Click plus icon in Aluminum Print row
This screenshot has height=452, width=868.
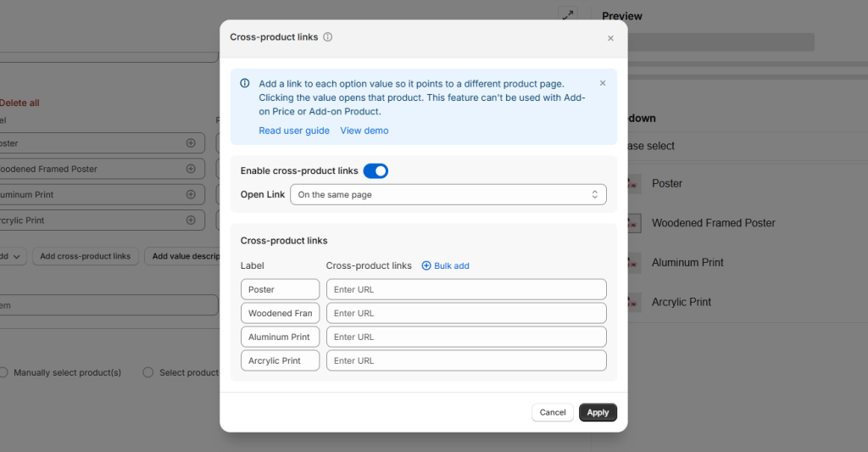click(x=191, y=194)
